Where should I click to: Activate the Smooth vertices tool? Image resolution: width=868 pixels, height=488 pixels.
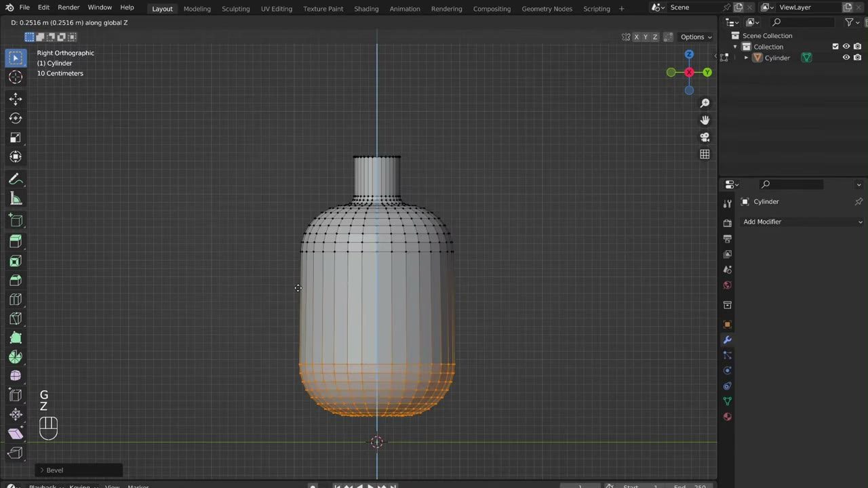(16, 376)
